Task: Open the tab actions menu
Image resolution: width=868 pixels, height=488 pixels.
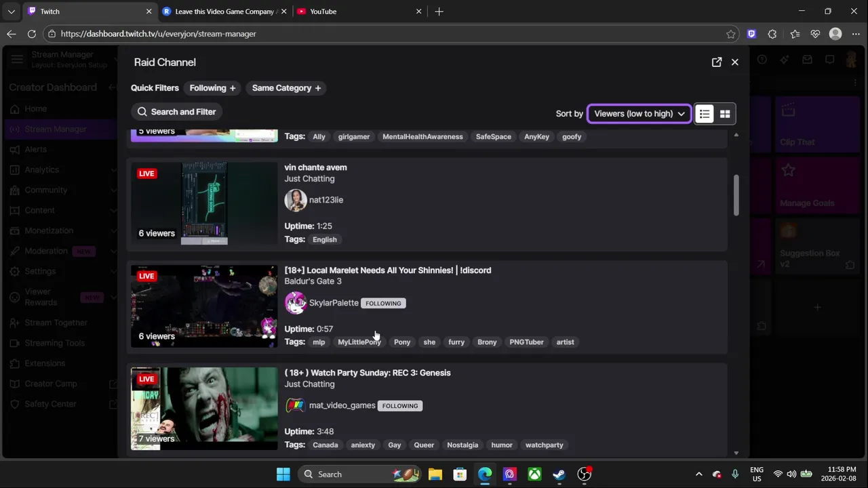Action: [11, 12]
